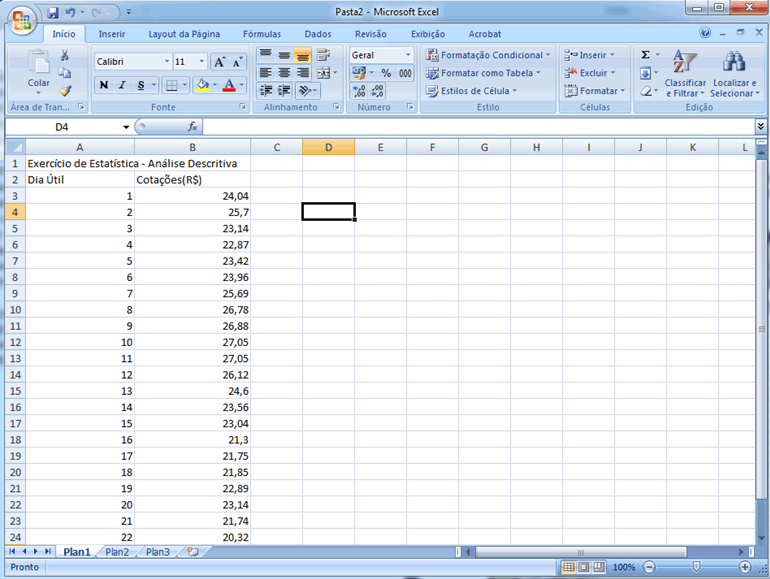The width and height of the screenshot is (770, 579).
Task: Click the Office button logo
Action: [x=22, y=20]
